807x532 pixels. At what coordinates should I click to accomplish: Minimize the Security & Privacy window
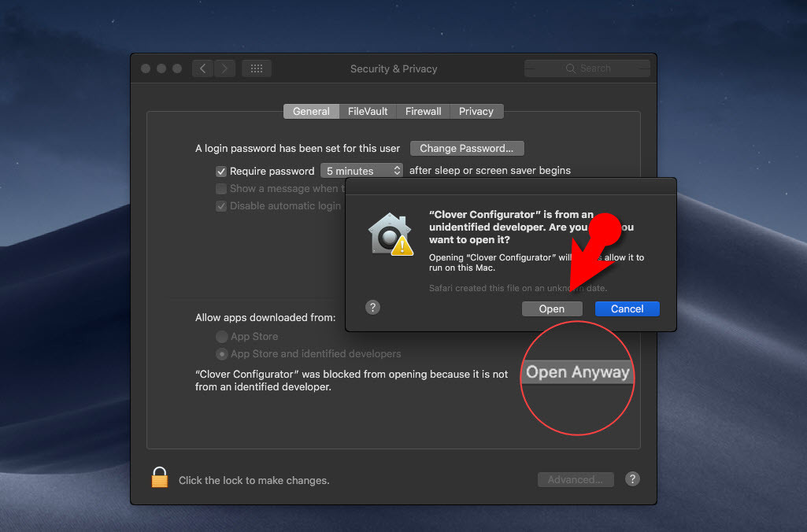pos(161,68)
